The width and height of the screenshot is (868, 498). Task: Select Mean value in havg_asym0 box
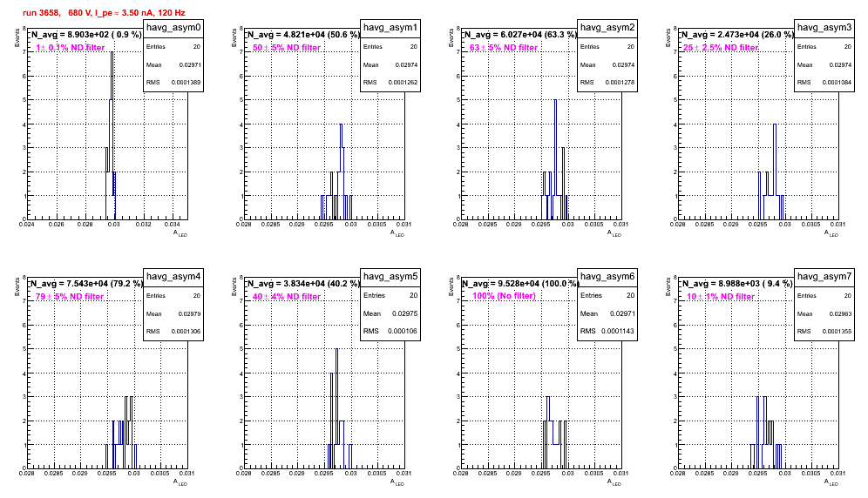[190, 64]
